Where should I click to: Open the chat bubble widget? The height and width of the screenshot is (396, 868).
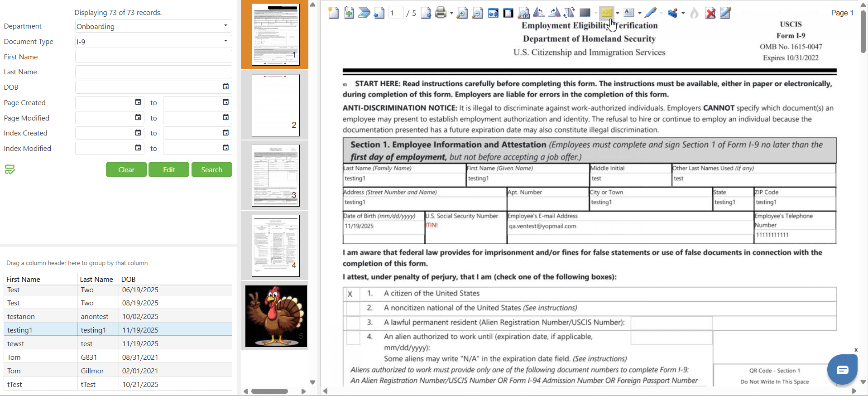click(842, 370)
